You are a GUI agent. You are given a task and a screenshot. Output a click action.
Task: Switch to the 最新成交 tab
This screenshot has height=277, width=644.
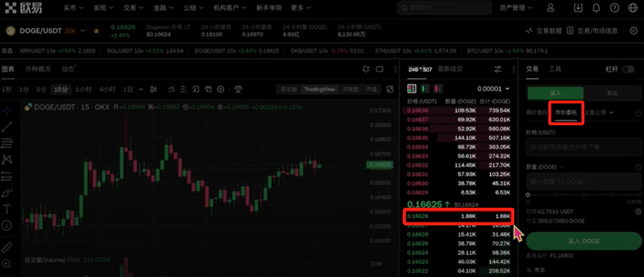click(450, 69)
